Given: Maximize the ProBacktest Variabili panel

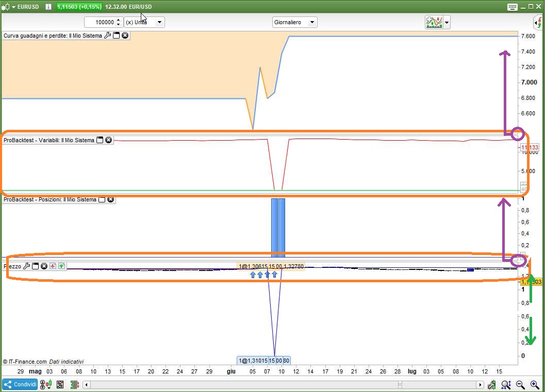Looking at the screenshot, I should [100, 140].
